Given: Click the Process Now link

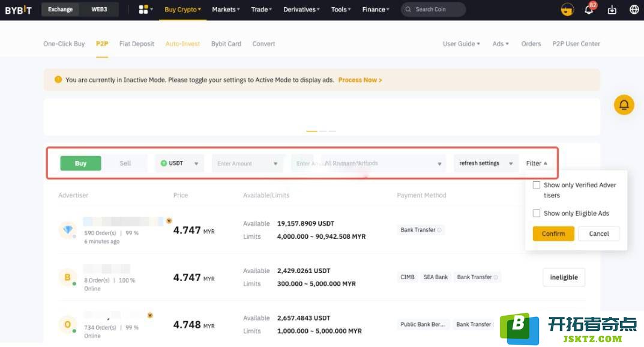Looking at the screenshot, I should tap(360, 80).
